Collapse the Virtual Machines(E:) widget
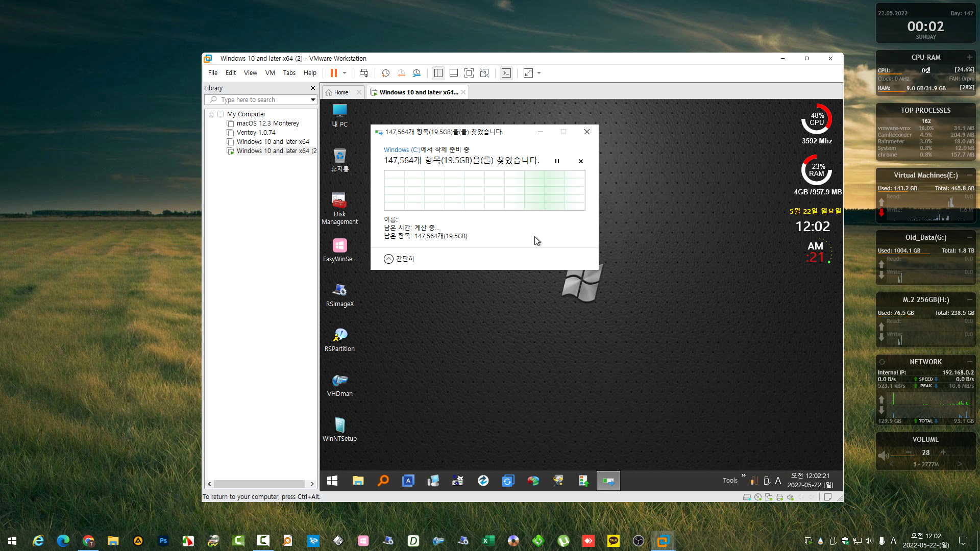This screenshot has width=980, height=551. click(x=969, y=175)
